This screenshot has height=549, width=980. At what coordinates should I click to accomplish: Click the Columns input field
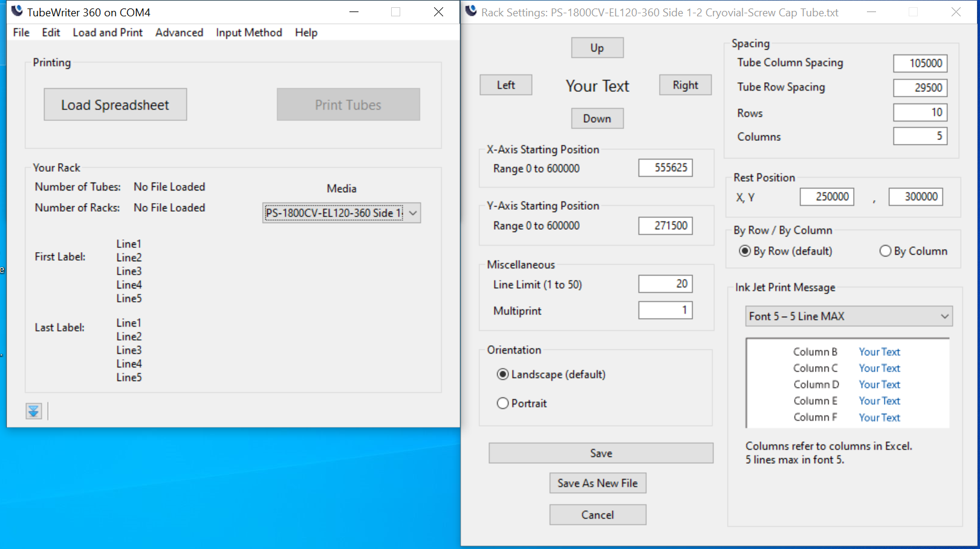[x=921, y=136]
